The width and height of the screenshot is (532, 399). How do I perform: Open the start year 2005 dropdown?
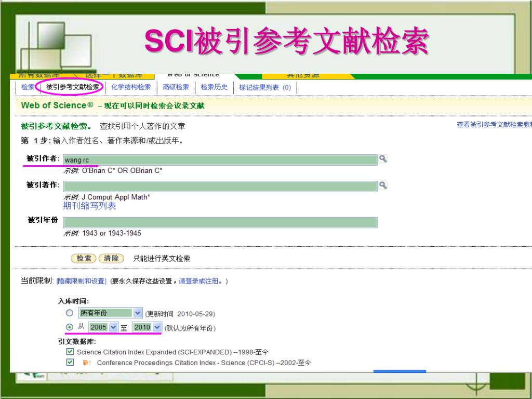pos(103,327)
